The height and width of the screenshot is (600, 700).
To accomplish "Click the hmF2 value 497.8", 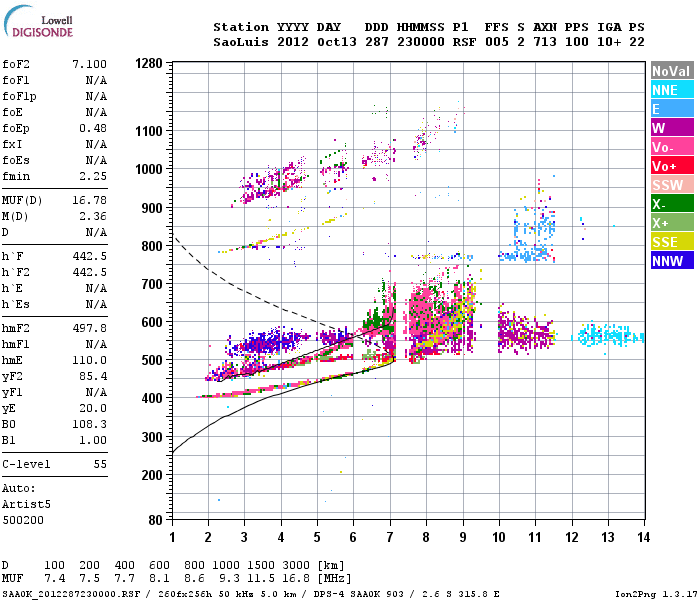I will pyautogui.click(x=90, y=329).
